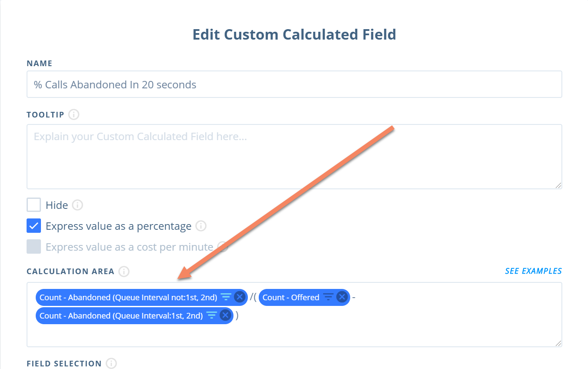This screenshot has width=588, height=369.
Task: Click the Field Selection info icon
Action: tap(112, 364)
